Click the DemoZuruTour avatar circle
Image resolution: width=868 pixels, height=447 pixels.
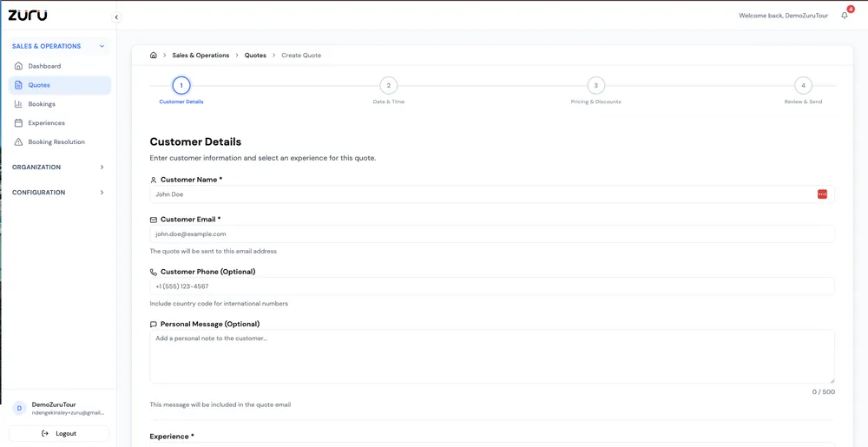coord(19,408)
